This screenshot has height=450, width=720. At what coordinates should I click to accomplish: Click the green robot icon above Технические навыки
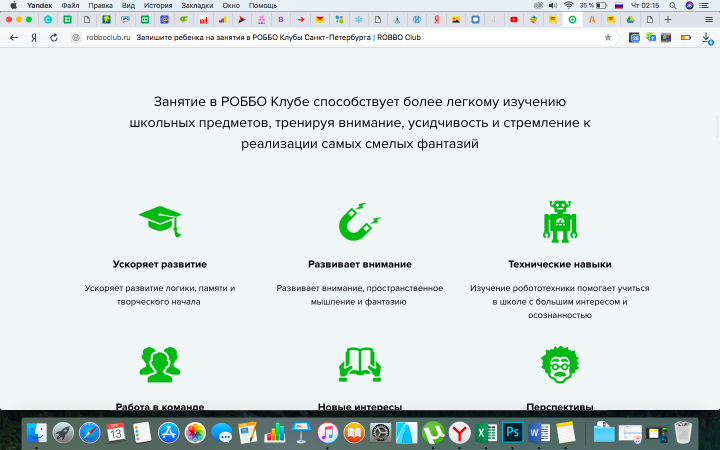pyautogui.click(x=560, y=221)
